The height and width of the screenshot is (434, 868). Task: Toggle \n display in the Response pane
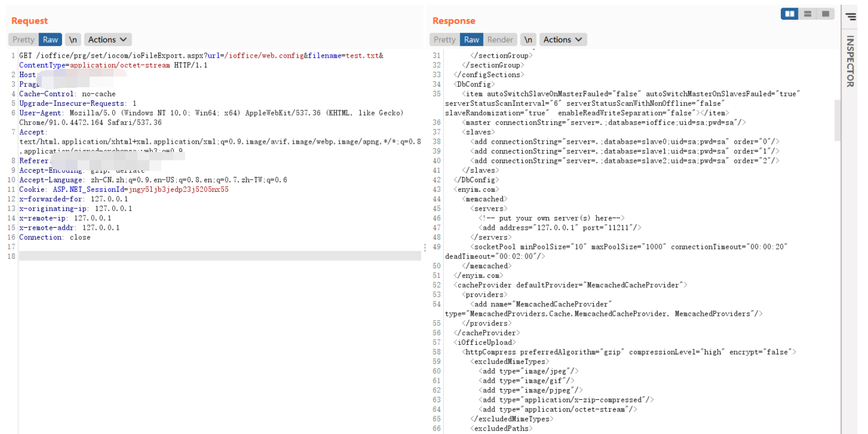coord(528,40)
